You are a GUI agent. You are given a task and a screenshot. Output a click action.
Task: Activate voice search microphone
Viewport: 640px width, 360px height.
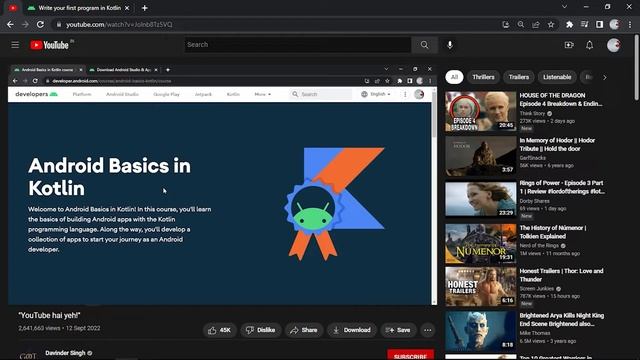tap(450, 44)
